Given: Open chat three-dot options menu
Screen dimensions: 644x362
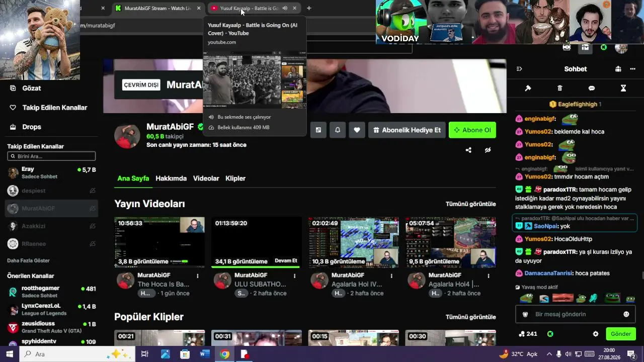Looking at the screenshot, I should pyautogui.click(x=632, y=69).
